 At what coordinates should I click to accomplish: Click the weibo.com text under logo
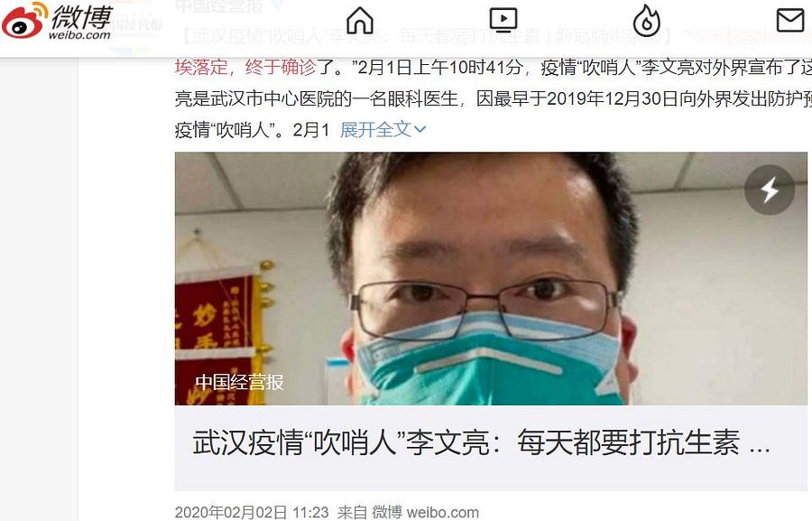tap(79, 34)
